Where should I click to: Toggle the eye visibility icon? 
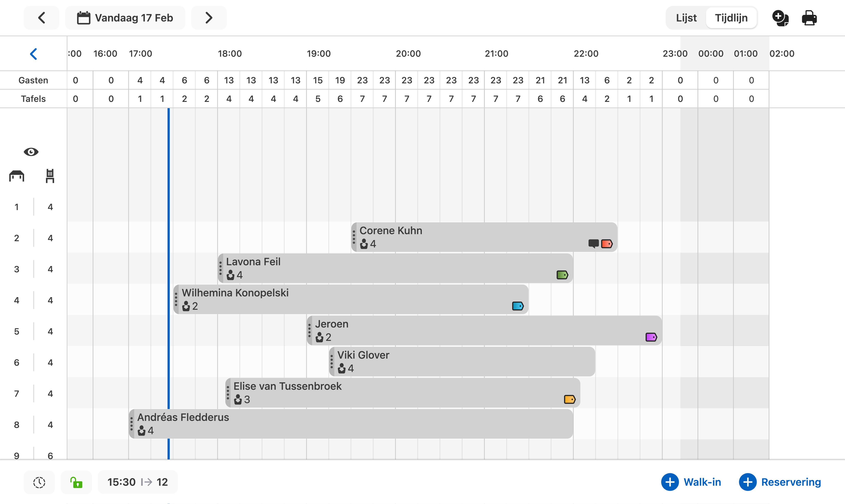pos(31,152)
